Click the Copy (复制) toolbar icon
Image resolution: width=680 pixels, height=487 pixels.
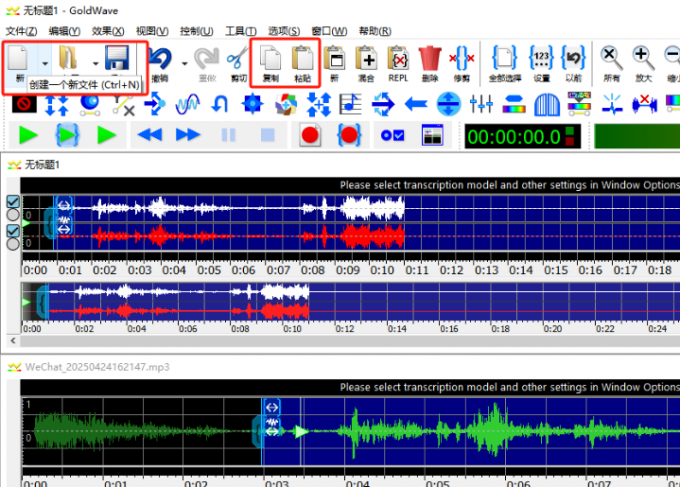(270, 58)
